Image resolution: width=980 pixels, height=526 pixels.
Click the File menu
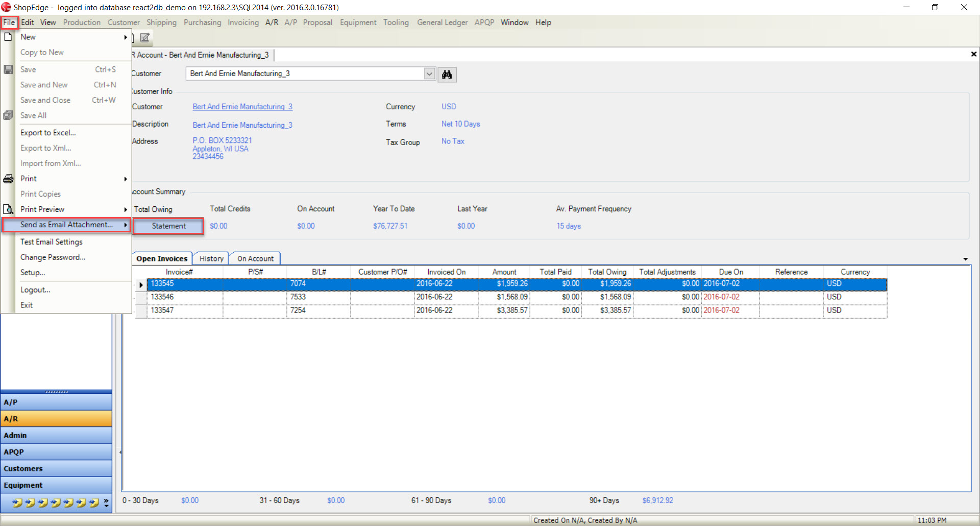click(9, 22)
